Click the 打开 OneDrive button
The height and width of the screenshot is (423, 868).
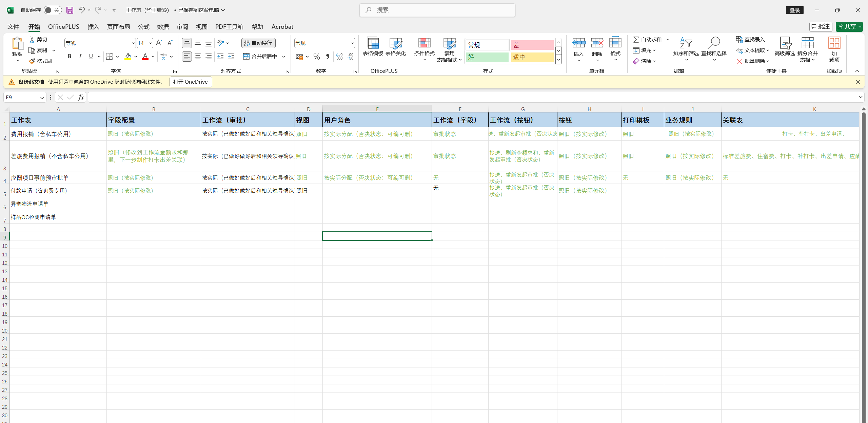pos(191,82)
